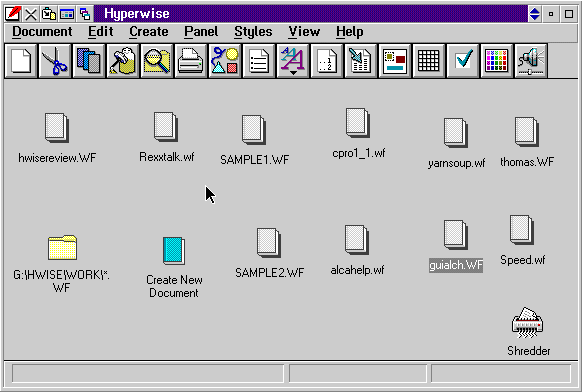Open the Panel menu
The width and height of the screenshot is (582, 392).
coord(201,32)
